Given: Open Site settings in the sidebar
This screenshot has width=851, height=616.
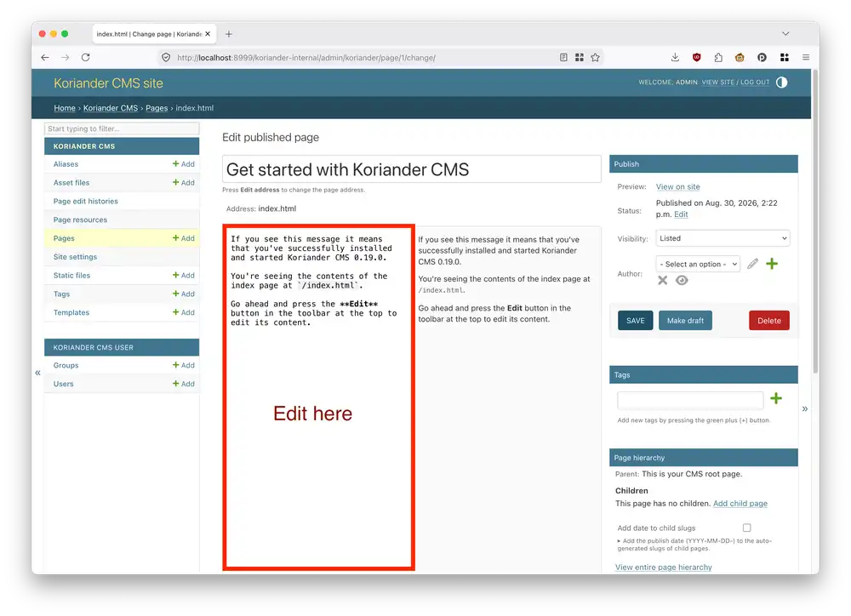Looking at the screenshot, I should [76, 257].
